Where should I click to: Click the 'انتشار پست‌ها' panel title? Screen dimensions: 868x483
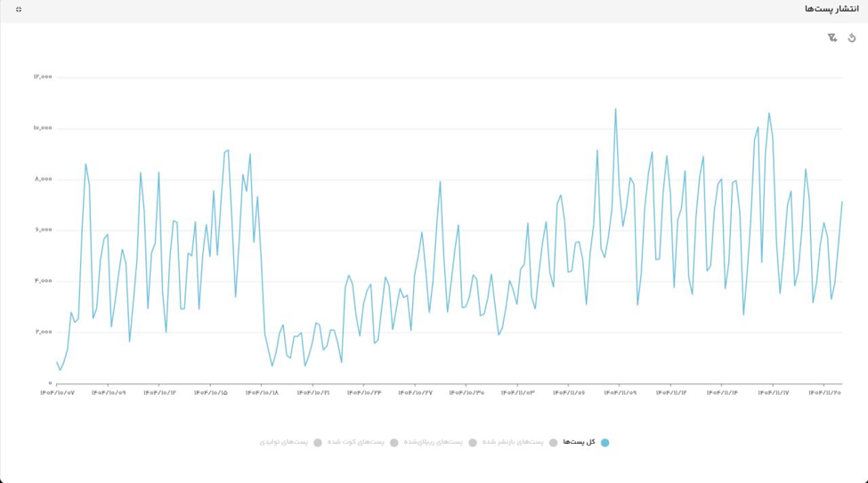(831, 10)
